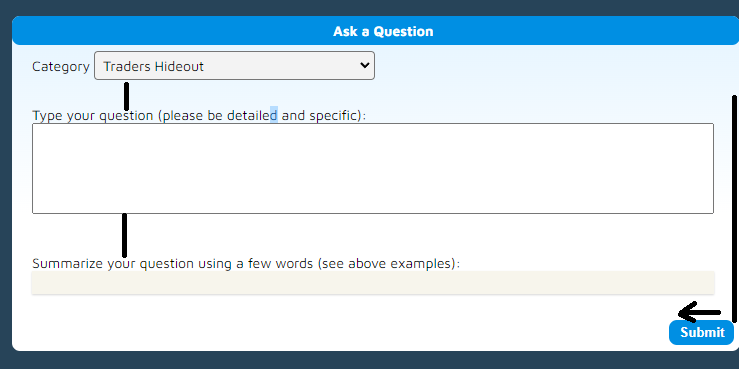Click the black arrow pointing at Submit
This screenshot has height=386, width=739.
(699, 312)
